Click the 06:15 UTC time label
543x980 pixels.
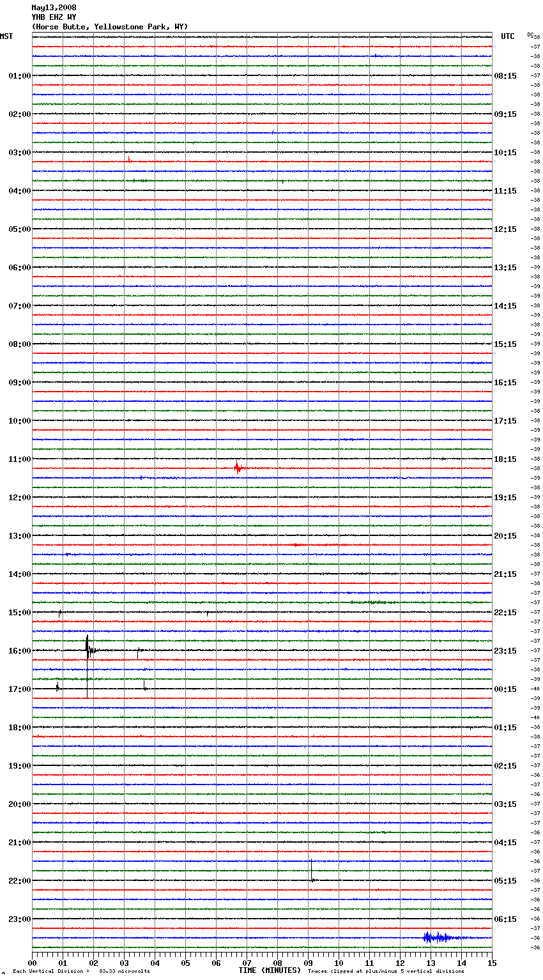(505, 919)
